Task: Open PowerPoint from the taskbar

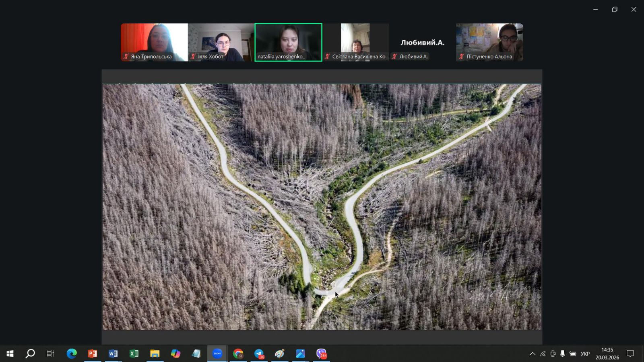Action: tap(93, 354)
